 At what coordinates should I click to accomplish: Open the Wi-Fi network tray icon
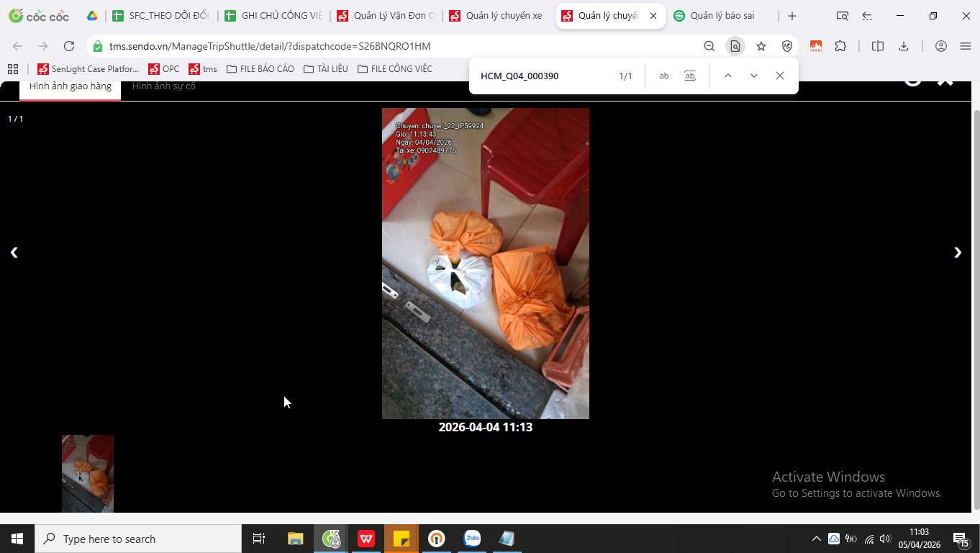[x=869, y=539]
